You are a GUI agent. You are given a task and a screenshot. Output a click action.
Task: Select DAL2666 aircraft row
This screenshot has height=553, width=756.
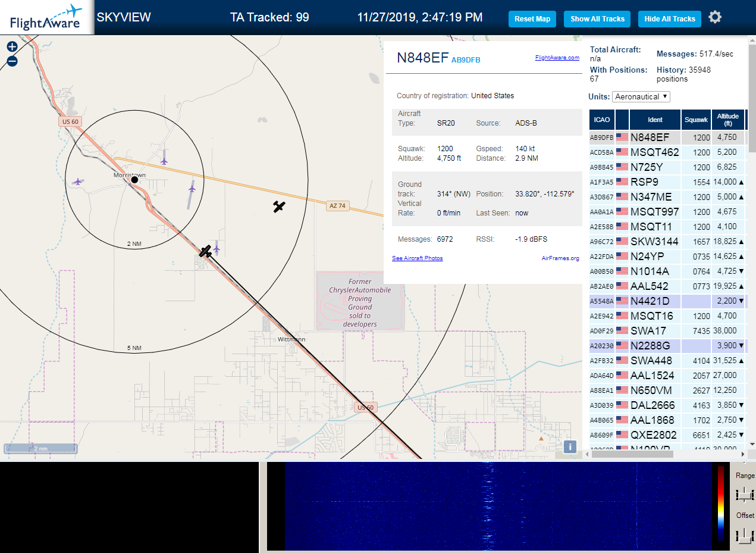click(667, 405)
